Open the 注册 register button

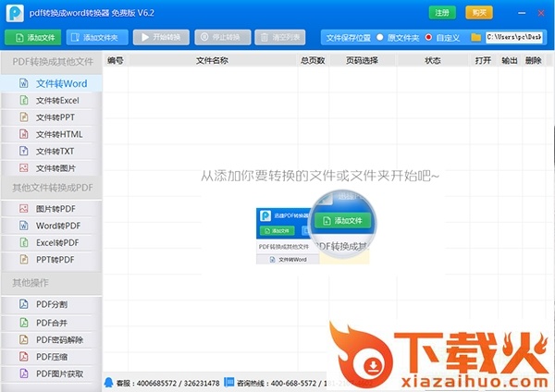pos(442,13)
